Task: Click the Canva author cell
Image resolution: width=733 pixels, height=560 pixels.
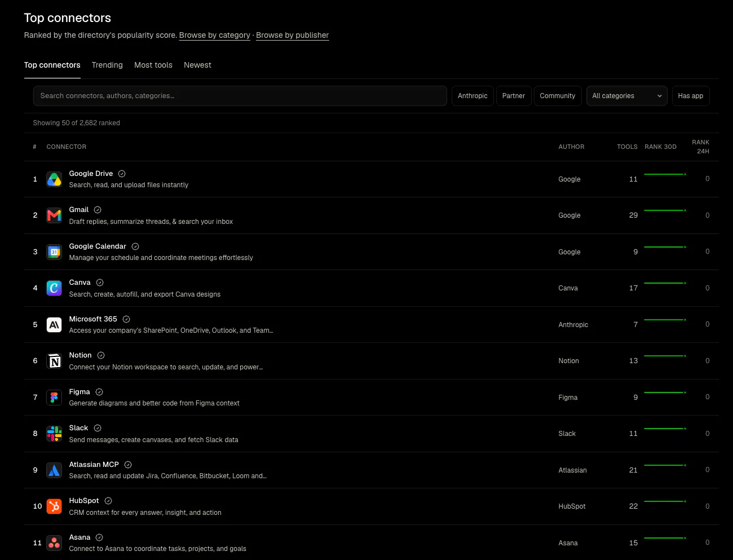Action: [568, 288]
